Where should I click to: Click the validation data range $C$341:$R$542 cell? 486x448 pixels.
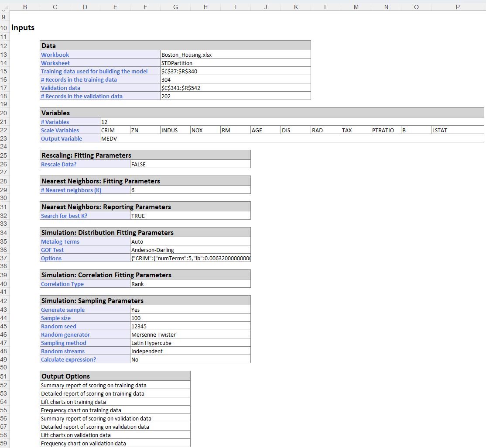coord(236,88)
